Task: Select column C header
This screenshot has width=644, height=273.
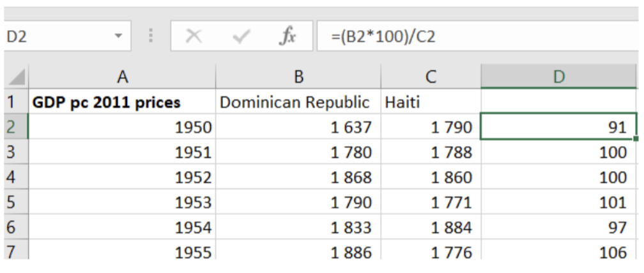Action: 431,77
